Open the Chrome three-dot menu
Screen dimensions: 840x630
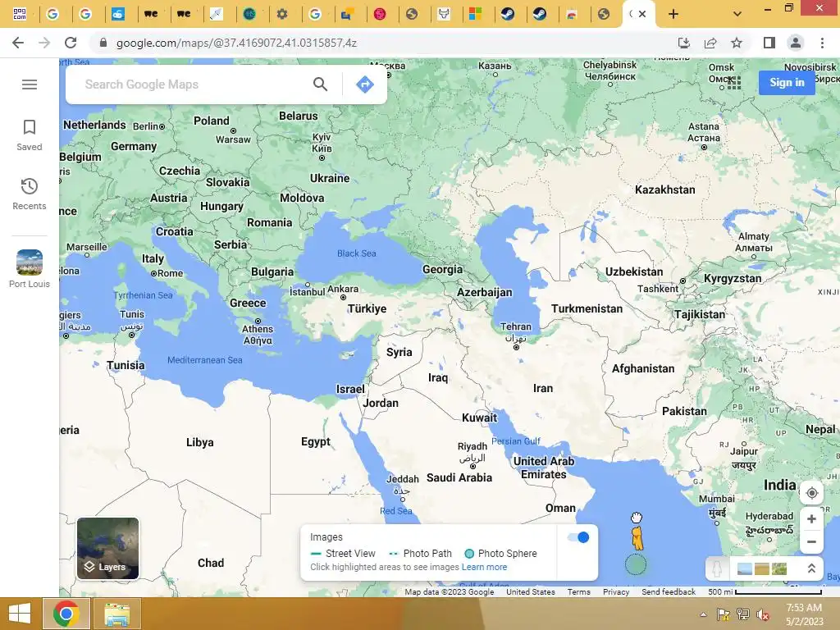point(822,43)
